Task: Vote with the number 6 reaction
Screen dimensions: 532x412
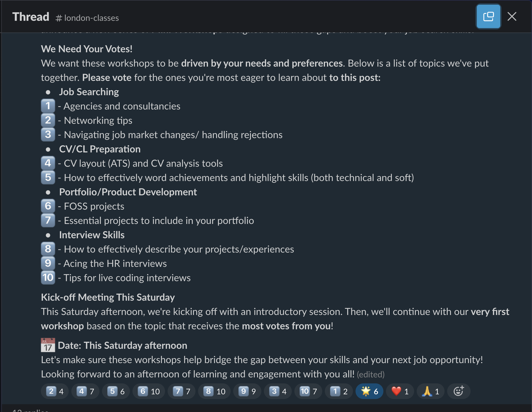Action: 148,391
